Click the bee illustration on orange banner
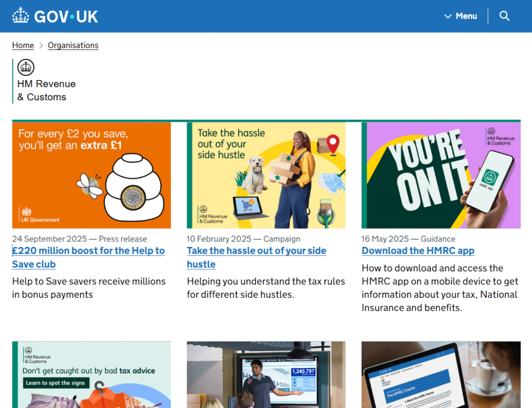This screenshot has width=532, height=408. pos(91,186)
